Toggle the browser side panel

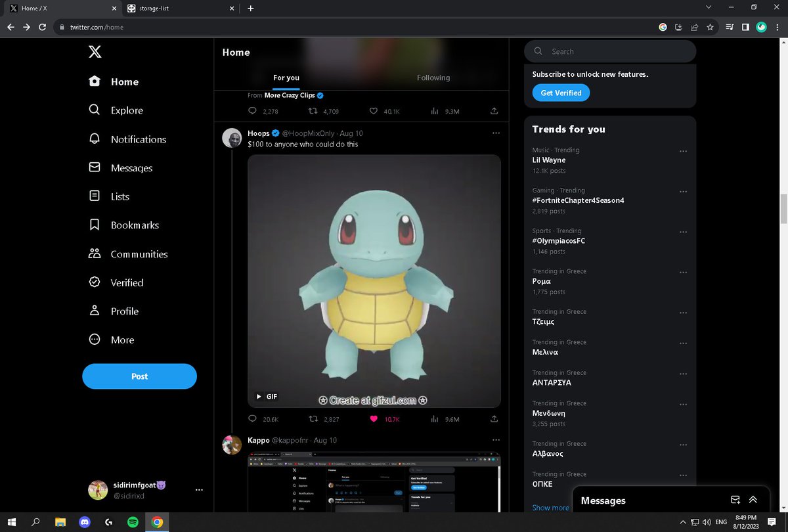tap(745, 27)
